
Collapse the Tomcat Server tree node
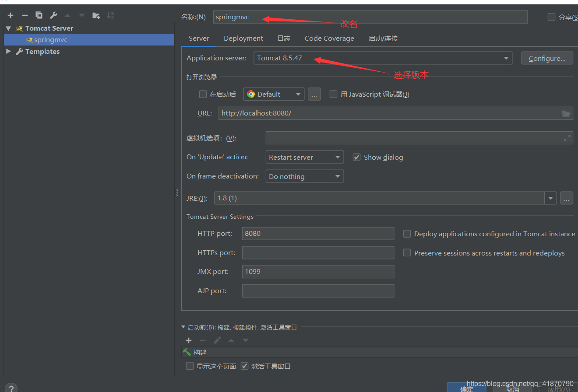pyautogui.click(x=8, y=28)
